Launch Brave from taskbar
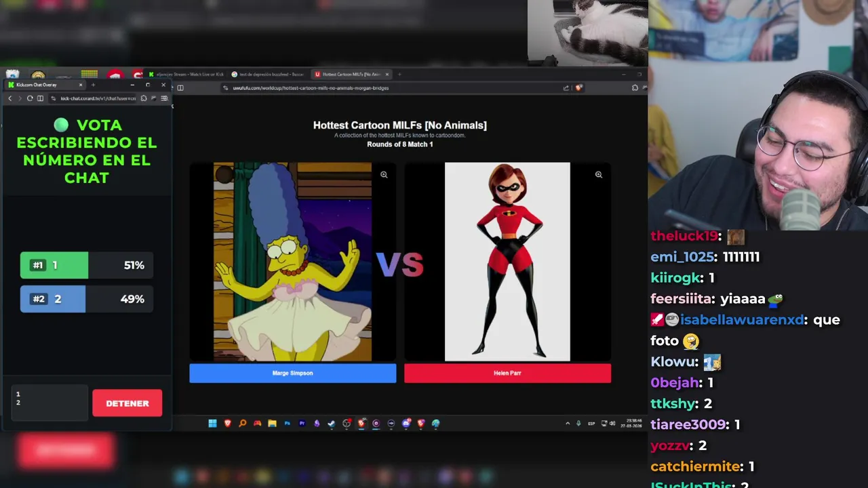Viewport: 868px width, 488px height. [x=227, y=423]
